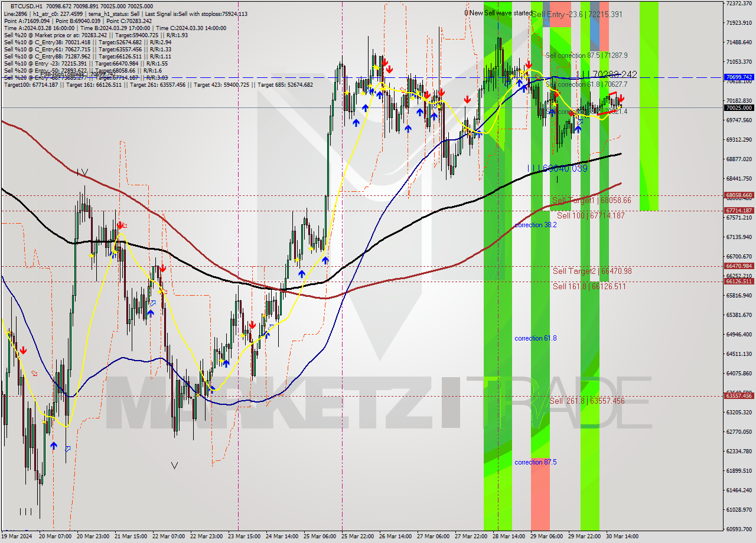Click the 66126.511 price tag on axis
The image size is (756, 543).
[x=739, y=281]
